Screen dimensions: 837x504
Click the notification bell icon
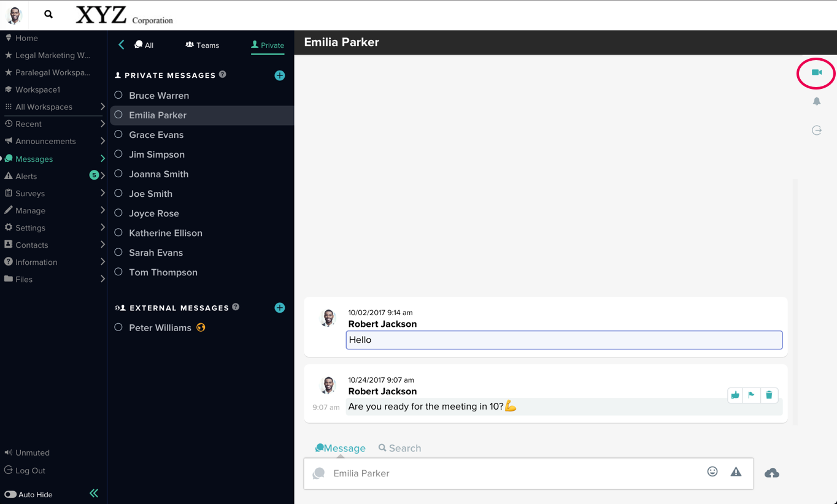point(816,101)
